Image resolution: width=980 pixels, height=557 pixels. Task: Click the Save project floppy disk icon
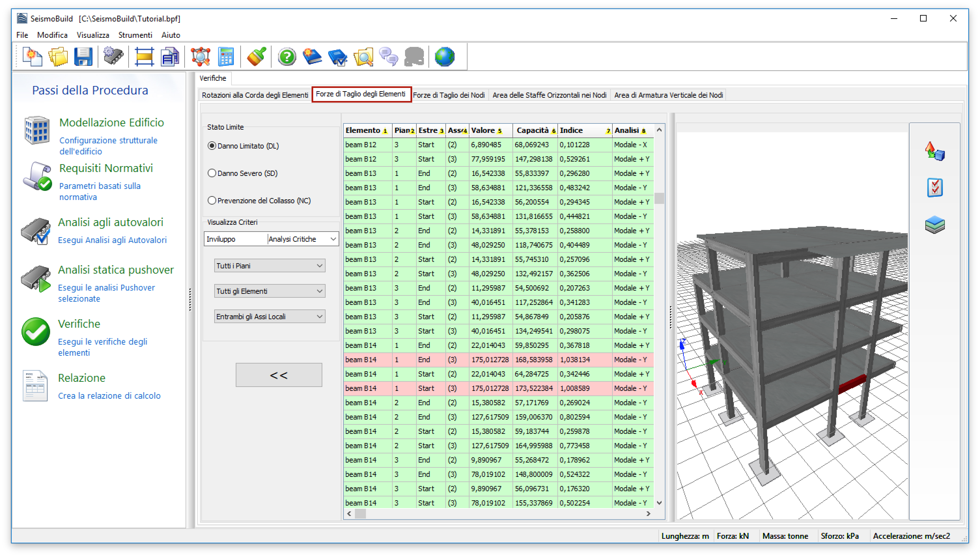83,57
